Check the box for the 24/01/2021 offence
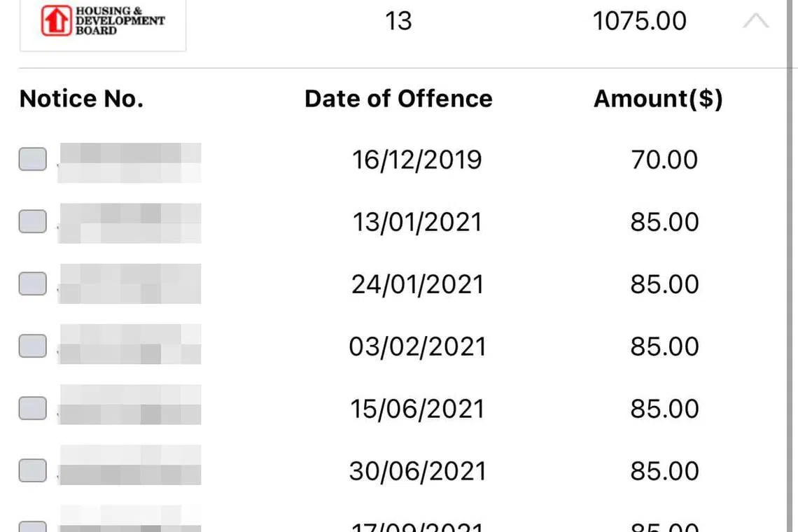This screenshot has height=532, width=798. click(x=32, y=283)
